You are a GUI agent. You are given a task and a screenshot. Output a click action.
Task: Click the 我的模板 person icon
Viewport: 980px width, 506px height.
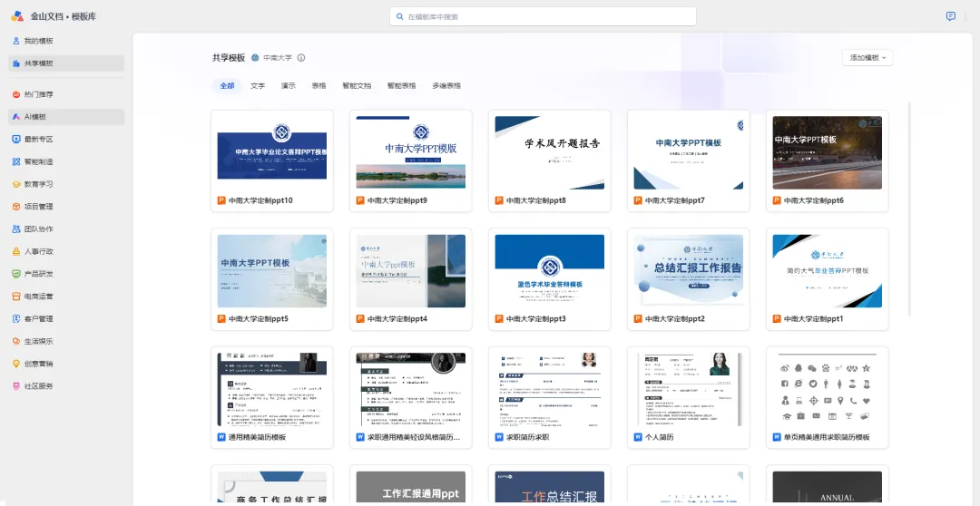point(16,41)
